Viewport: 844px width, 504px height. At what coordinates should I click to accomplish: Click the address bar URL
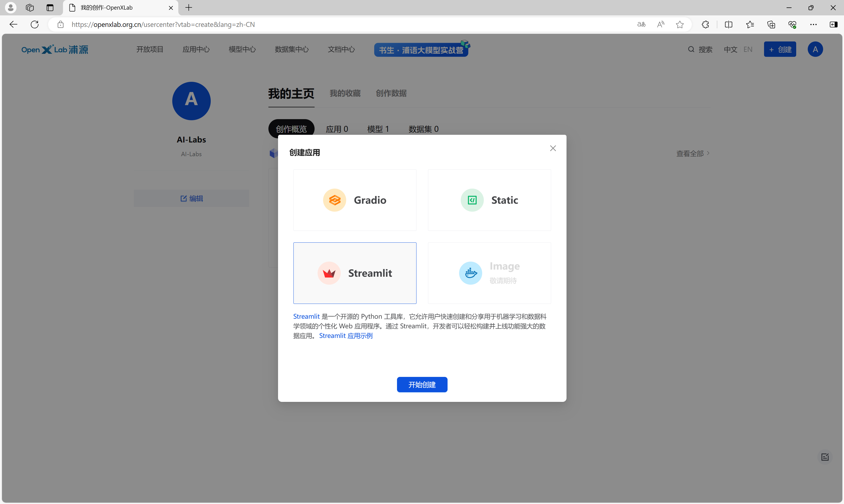[163, 24]
